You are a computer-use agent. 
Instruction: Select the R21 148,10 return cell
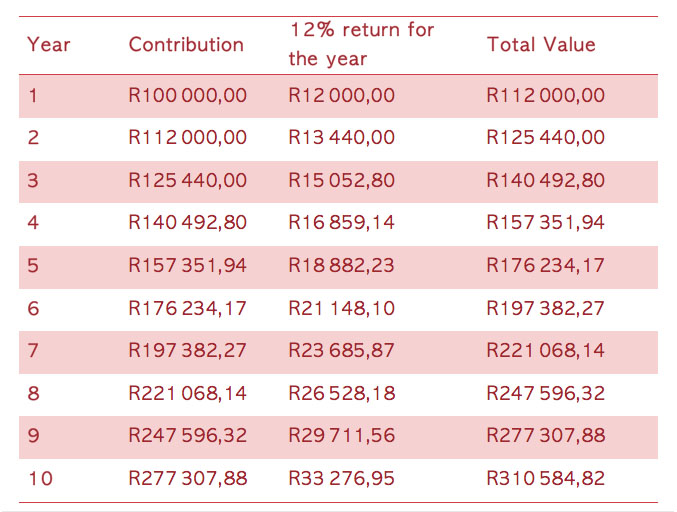(x=341, y=308)
